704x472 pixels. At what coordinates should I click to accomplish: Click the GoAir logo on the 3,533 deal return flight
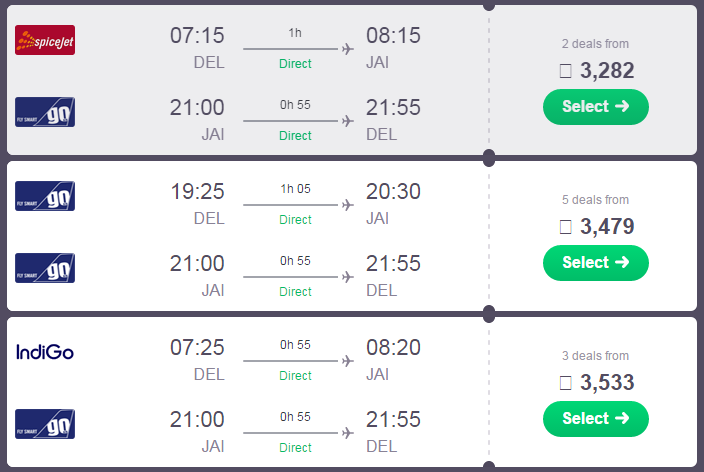[45, 423]
